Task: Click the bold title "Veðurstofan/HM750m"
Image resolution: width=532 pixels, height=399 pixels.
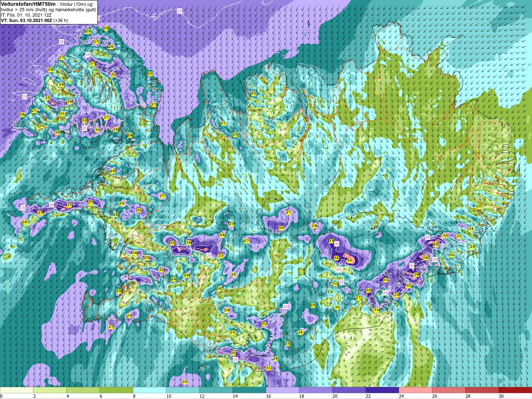Action: (28, 4)
